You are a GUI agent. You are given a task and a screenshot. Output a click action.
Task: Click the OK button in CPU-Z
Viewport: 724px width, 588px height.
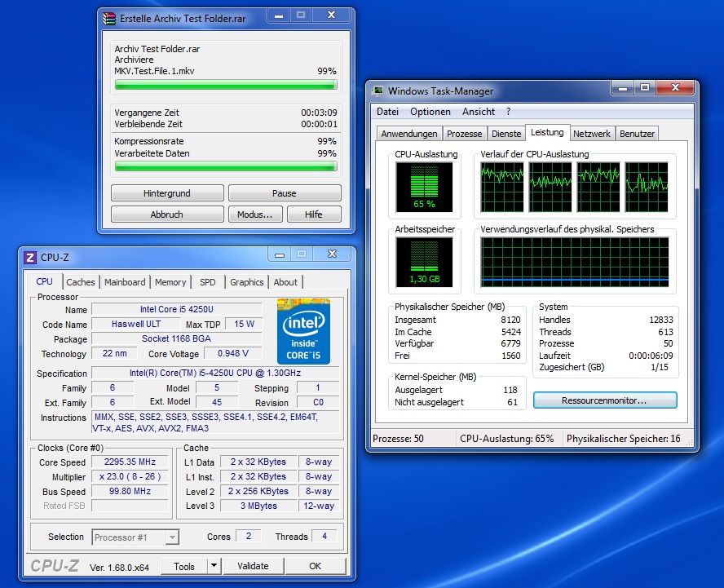315,566
